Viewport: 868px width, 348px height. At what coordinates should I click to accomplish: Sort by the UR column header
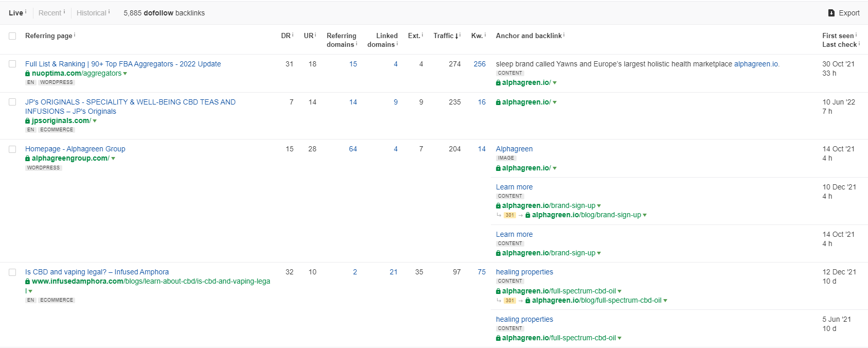point(309,36)
